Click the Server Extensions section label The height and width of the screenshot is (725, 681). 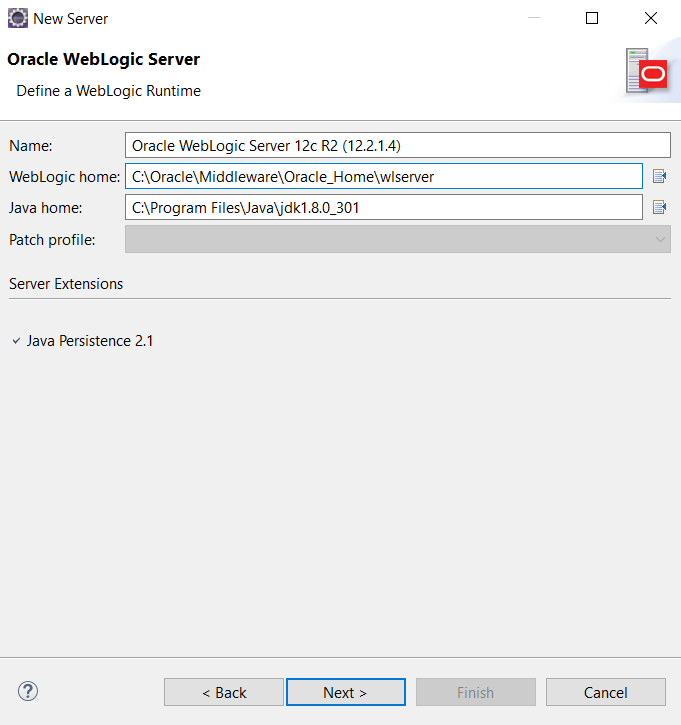coord(66,283)
